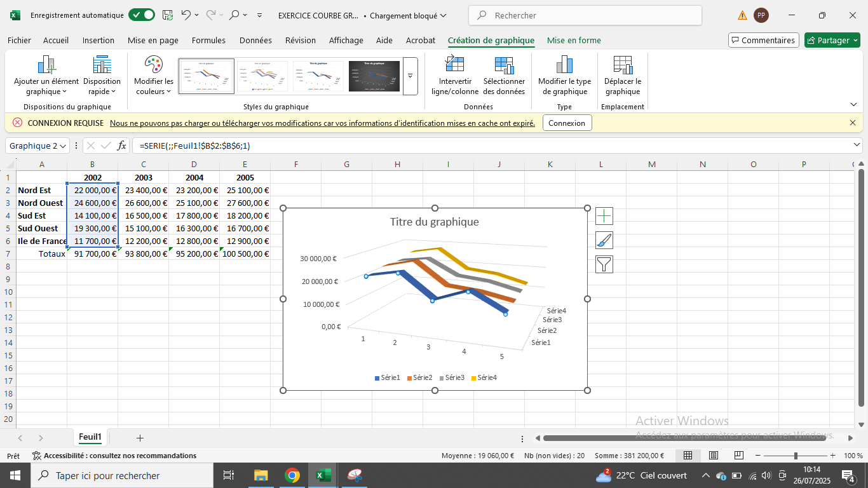Switch to Page Break Preview in status bar
The width and height of the screenshot is (868, 488).
click(739, 456)
